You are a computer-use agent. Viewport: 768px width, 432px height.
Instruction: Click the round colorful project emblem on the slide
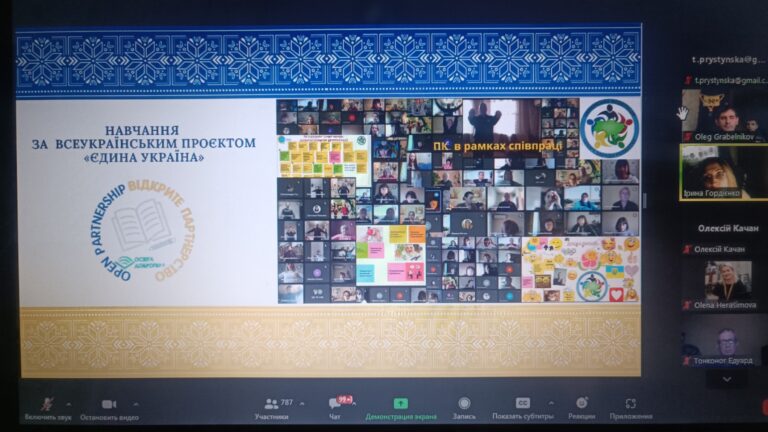[x=609, y=128]
